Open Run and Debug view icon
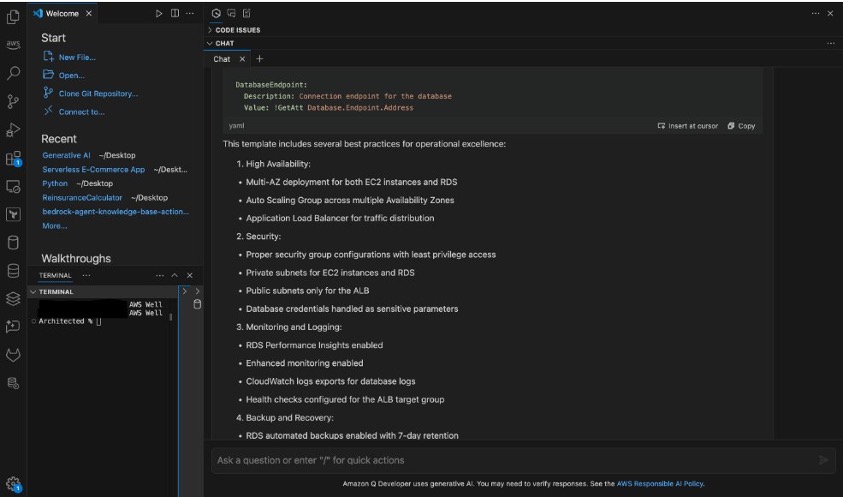This screenshot has width=844, height=498. [13, 130]
